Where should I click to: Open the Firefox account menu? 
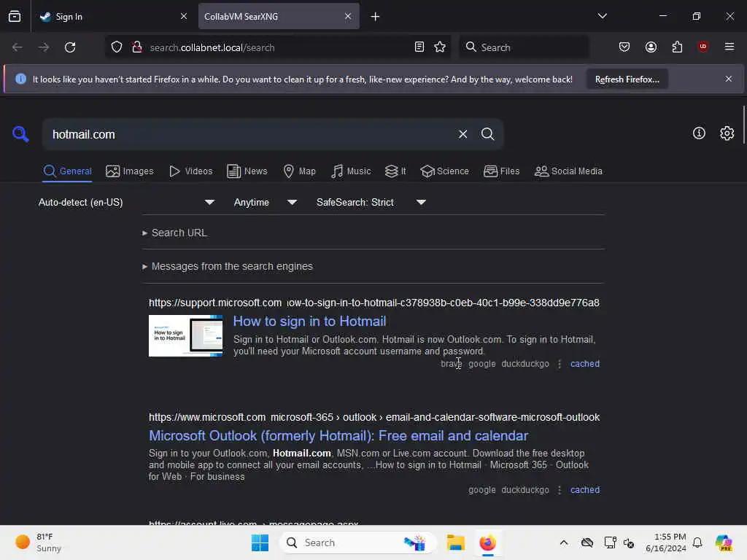pyautogui.click(x=651, y=47)
